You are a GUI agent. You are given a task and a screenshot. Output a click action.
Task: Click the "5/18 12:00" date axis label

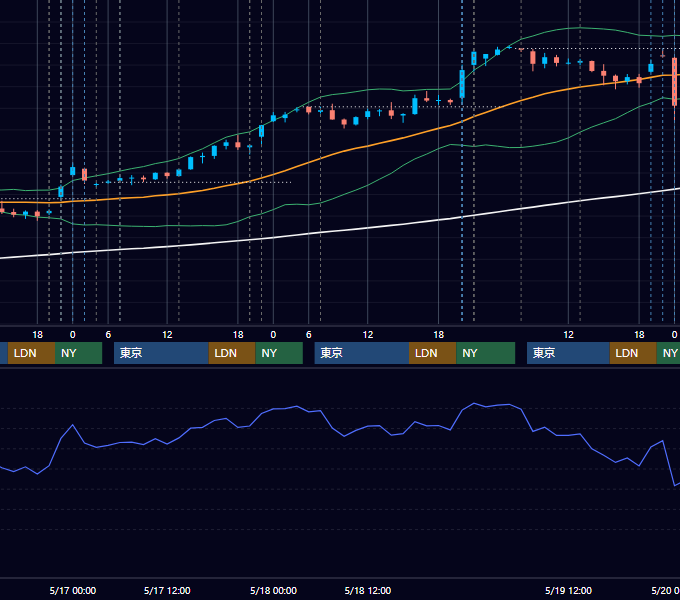pos(368,590)
